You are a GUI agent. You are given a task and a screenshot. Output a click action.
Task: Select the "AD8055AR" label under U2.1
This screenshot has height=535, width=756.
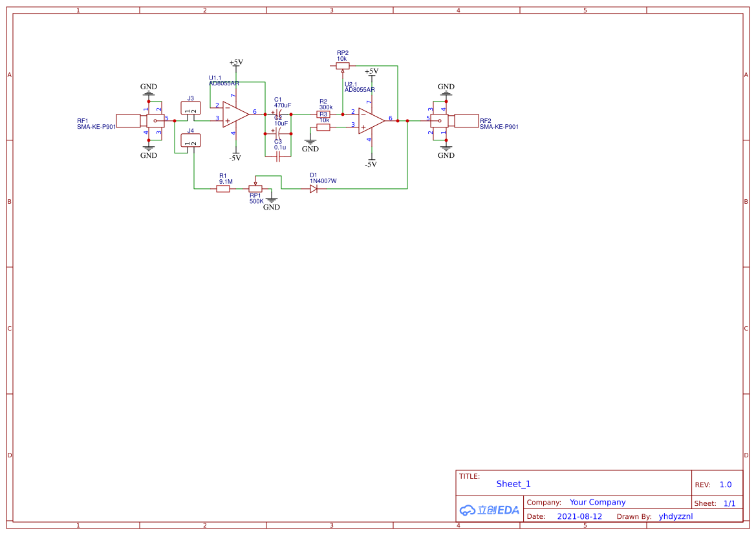pos(360,90)
